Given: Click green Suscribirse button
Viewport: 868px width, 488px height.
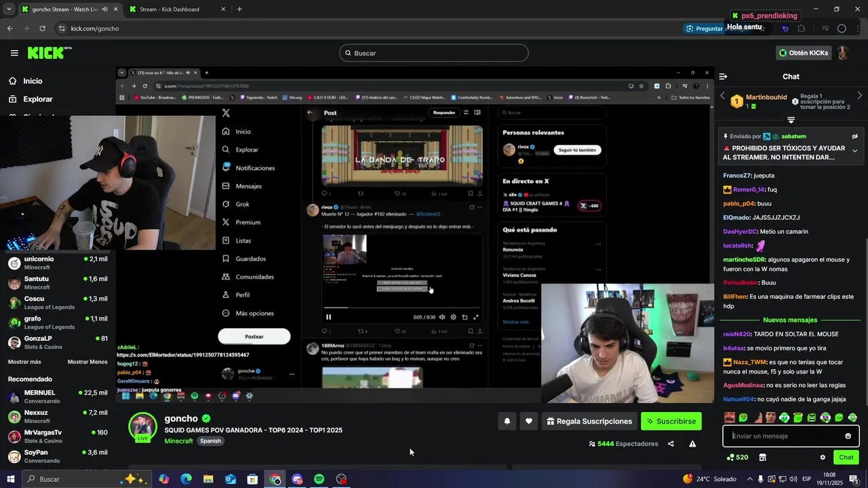Looking at the screenshot, I should click(671, 421).
